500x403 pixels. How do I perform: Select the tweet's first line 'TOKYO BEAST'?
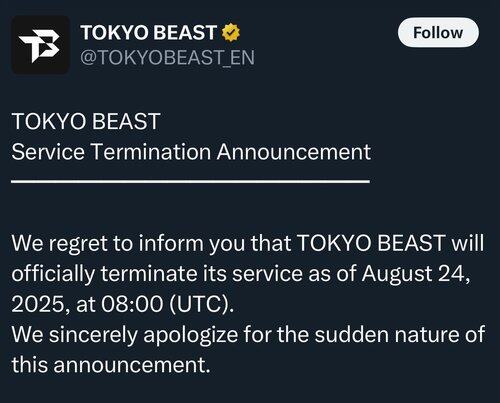click(86, 121)
